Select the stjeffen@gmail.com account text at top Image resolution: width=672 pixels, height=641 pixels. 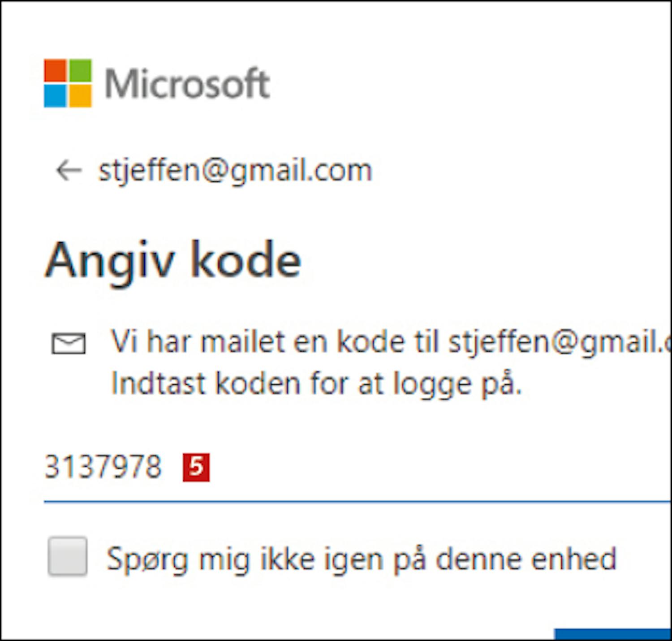tap(235, 171)
